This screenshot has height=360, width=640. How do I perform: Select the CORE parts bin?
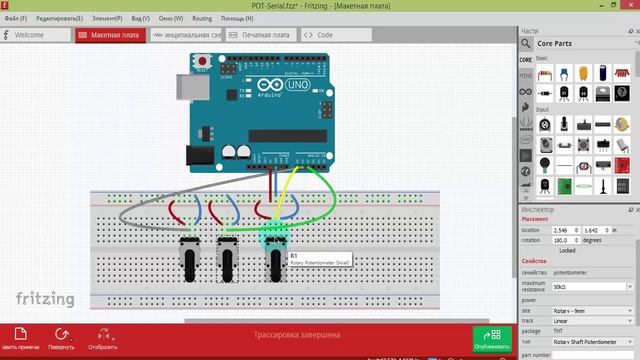(x=526, y=60)
